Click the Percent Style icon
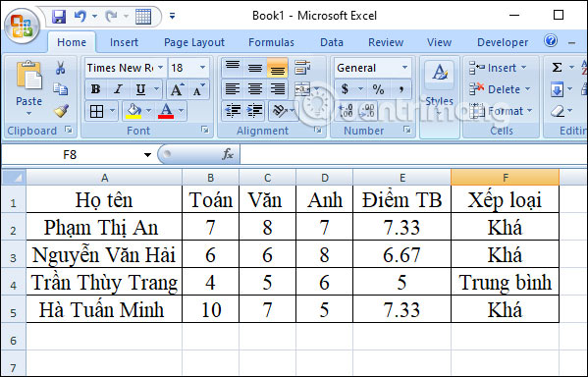The height and width of the screenshot is (377, 588). [378, 89]
